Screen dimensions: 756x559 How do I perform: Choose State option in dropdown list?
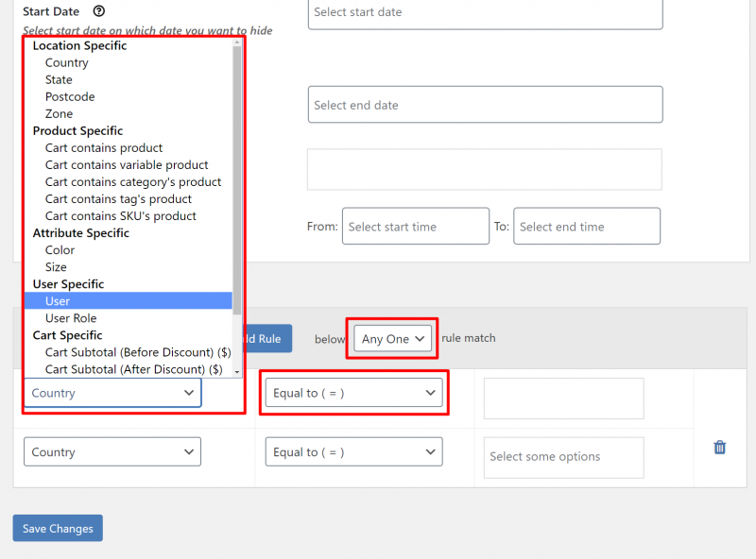click(129, 79)
